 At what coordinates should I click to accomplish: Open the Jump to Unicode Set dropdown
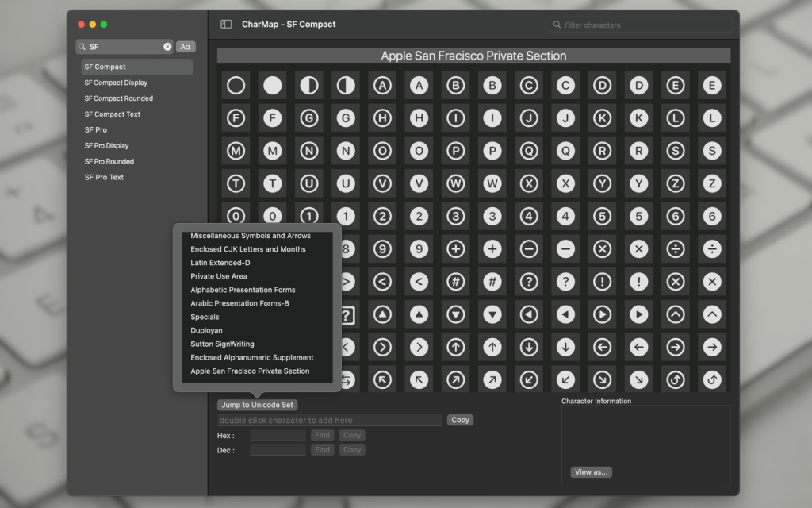click(258, 405)
